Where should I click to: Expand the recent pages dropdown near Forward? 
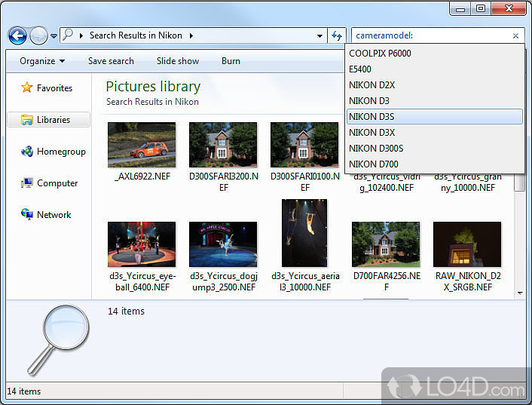click(x=53, y=36)
